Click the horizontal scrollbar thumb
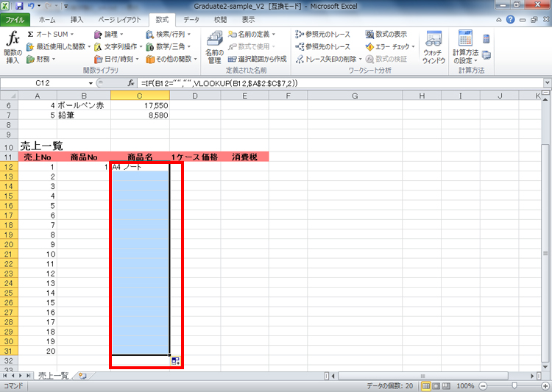The height and width of the screenshot is (392, 552). point(422,376)
